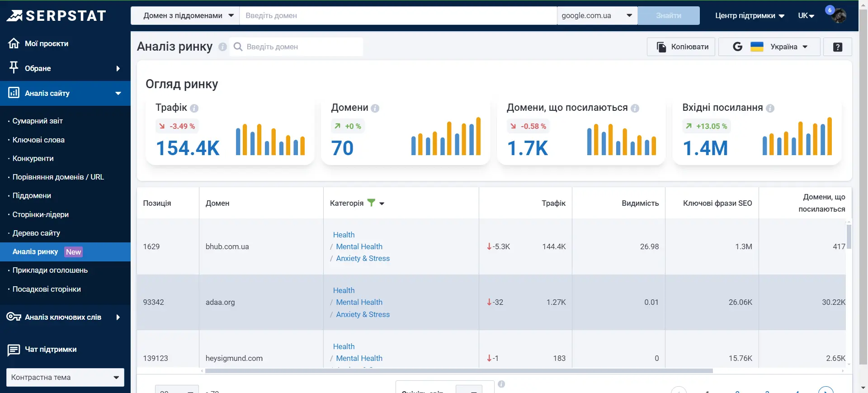Open Anxiety & Stress link in adaa.org row
868x393 pixels.
pos(363,314)
